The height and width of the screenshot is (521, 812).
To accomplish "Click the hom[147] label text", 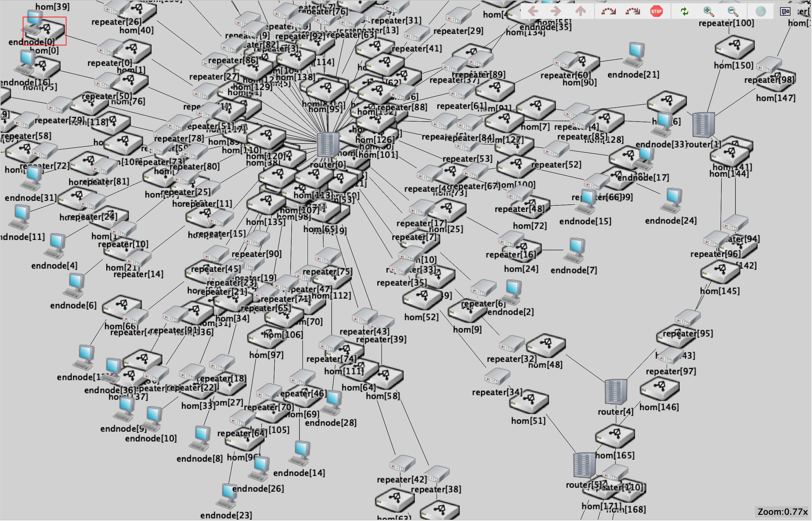I will click(x=776, y=98).
